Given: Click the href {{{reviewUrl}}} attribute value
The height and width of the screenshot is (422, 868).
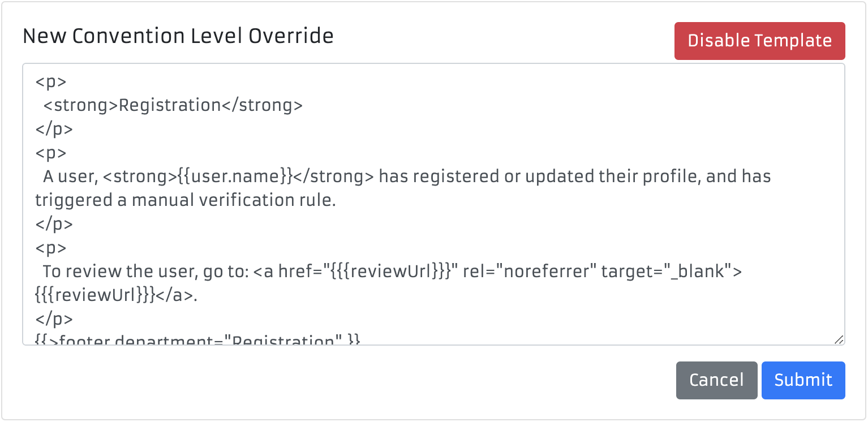Looking at the screenshot, I should [390, 272].
